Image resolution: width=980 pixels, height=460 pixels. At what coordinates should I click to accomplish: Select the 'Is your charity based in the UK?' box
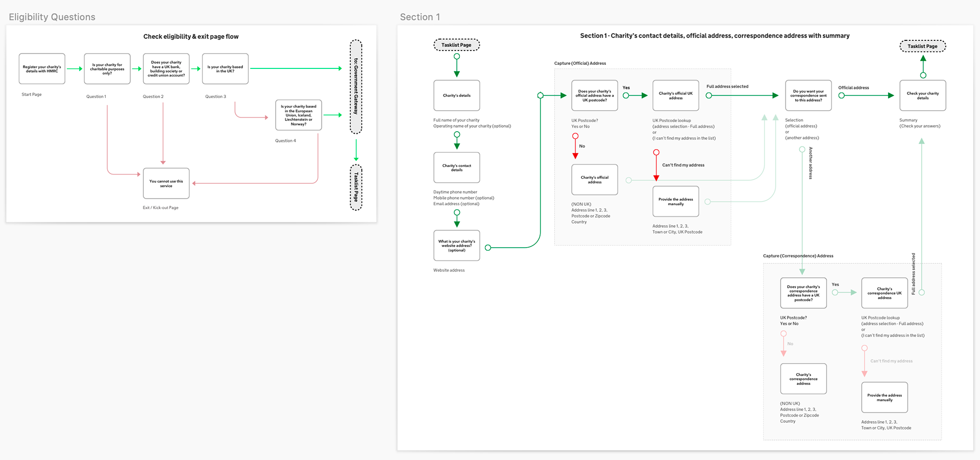[x=225, y=69]
